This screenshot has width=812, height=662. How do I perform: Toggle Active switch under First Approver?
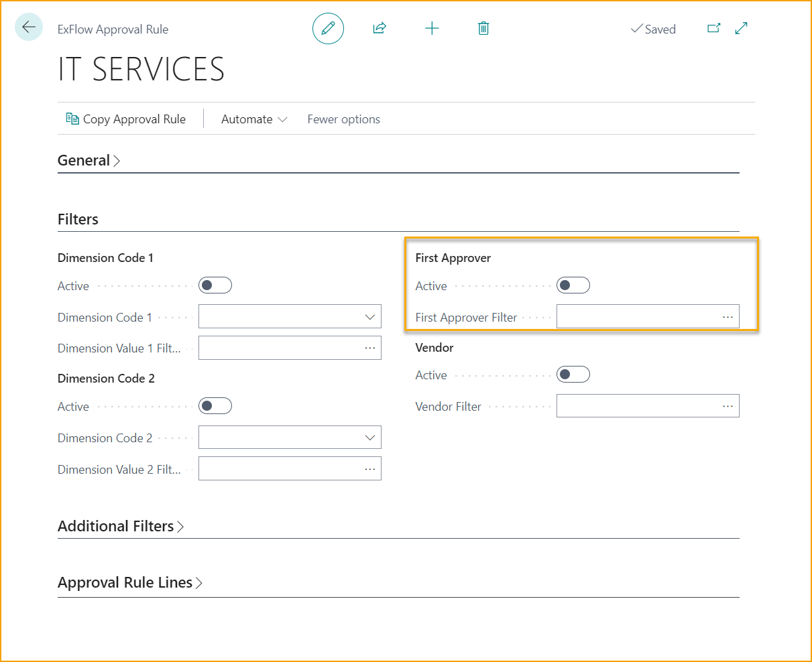(573, 285)
